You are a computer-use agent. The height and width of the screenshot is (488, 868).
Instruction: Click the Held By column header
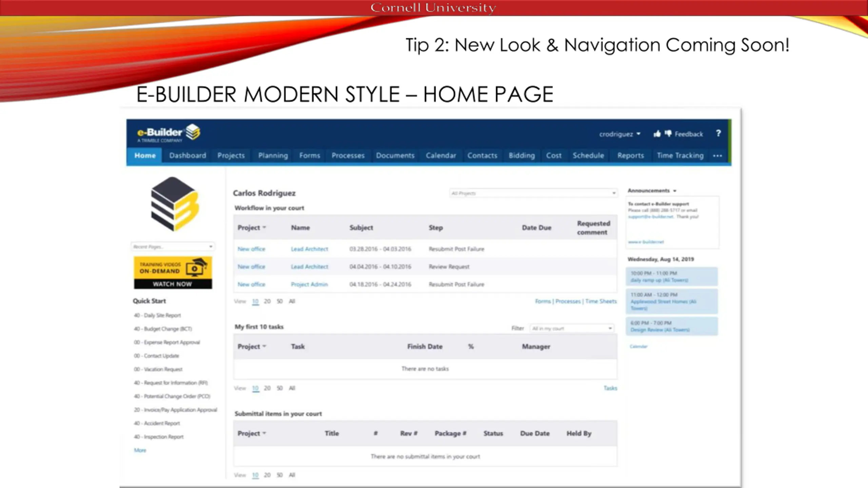(x=579, y=433)
